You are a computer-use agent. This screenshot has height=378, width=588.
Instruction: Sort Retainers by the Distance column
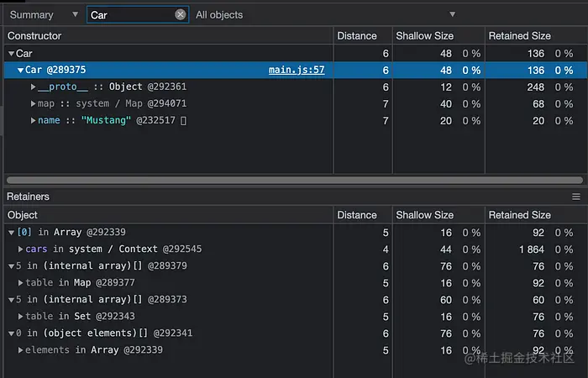(356, 215)
